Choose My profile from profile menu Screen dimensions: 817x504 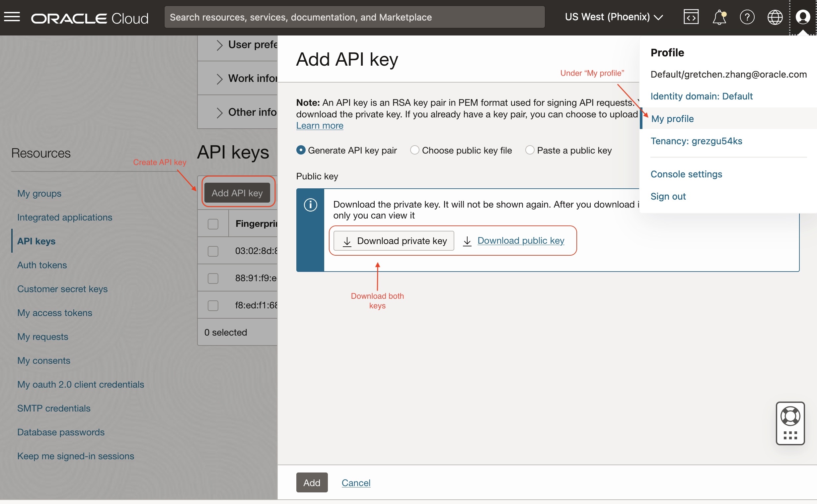(x=672, y=119)
